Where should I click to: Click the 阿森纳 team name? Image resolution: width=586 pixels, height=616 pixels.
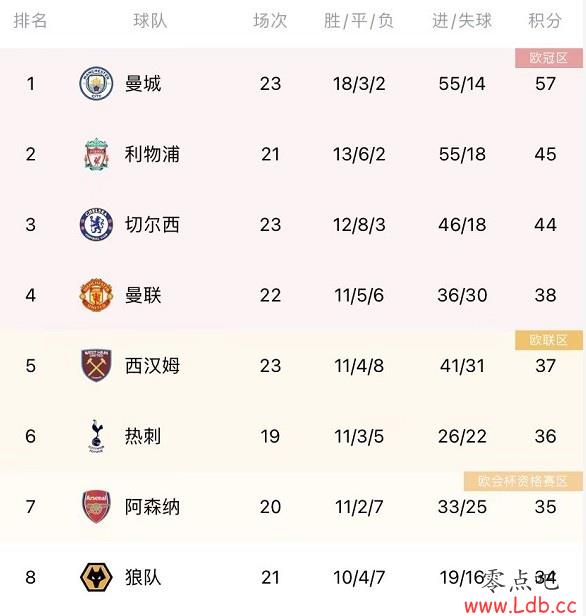click(x=152, y=506)
